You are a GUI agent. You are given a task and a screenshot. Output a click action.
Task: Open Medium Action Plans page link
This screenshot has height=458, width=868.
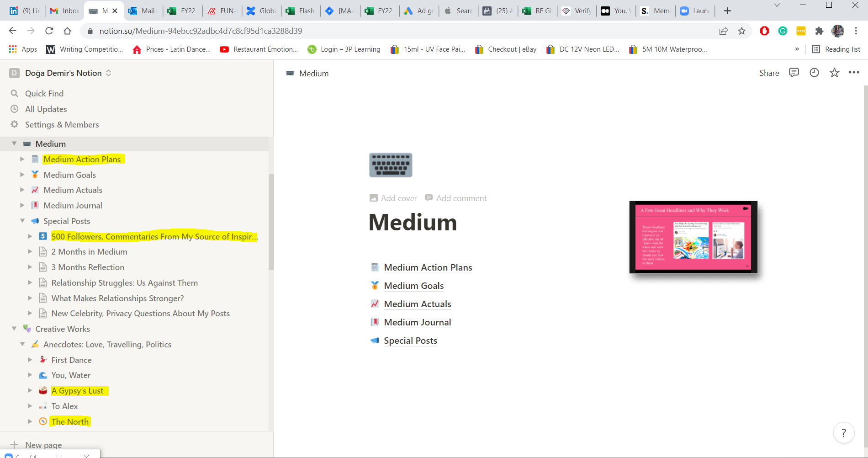point(428,267)
